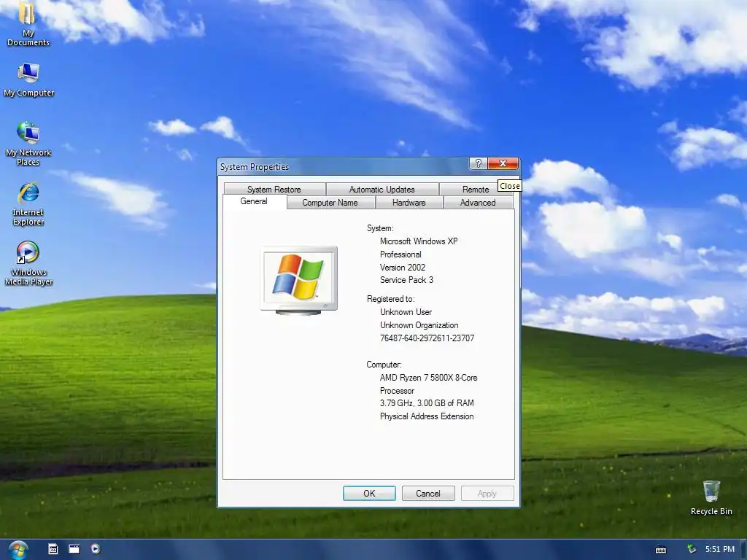The width and height of the screenshot is (747, 560).
Task: Close the System Properties dialog
Action: click(x=503, y=163)
